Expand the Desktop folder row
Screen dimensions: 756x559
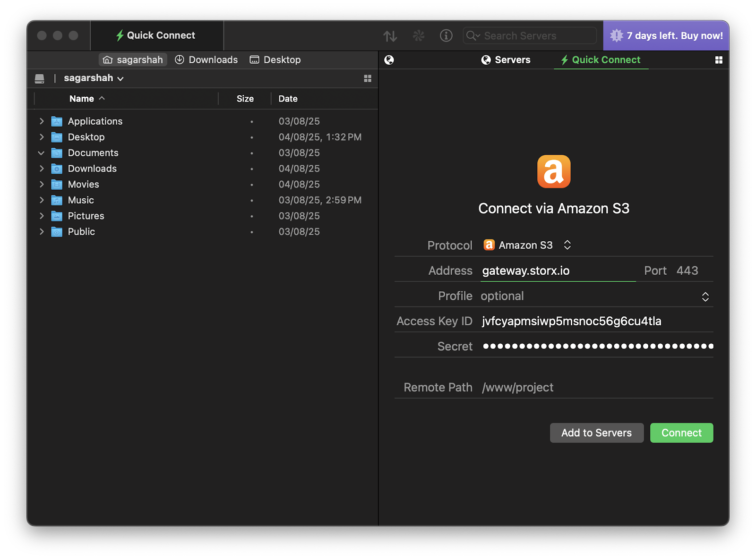click(x=42, y=137)
